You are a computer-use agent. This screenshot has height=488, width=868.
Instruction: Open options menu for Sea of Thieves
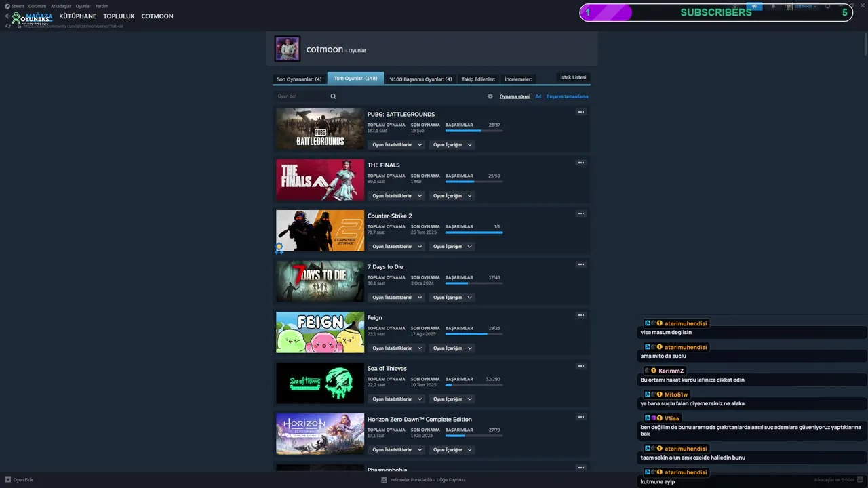tap(580, 366)
